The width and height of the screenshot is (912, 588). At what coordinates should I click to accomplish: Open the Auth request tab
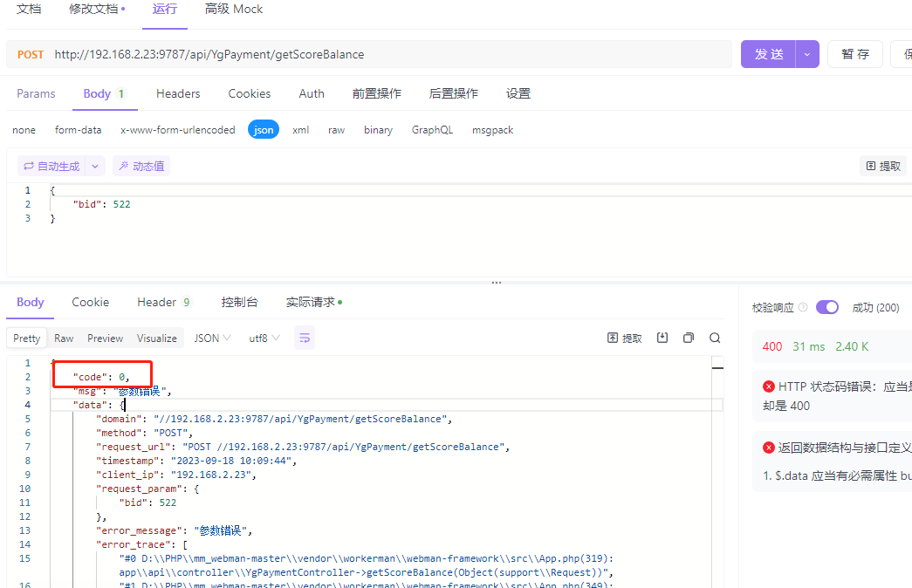(x=312, y=93)
